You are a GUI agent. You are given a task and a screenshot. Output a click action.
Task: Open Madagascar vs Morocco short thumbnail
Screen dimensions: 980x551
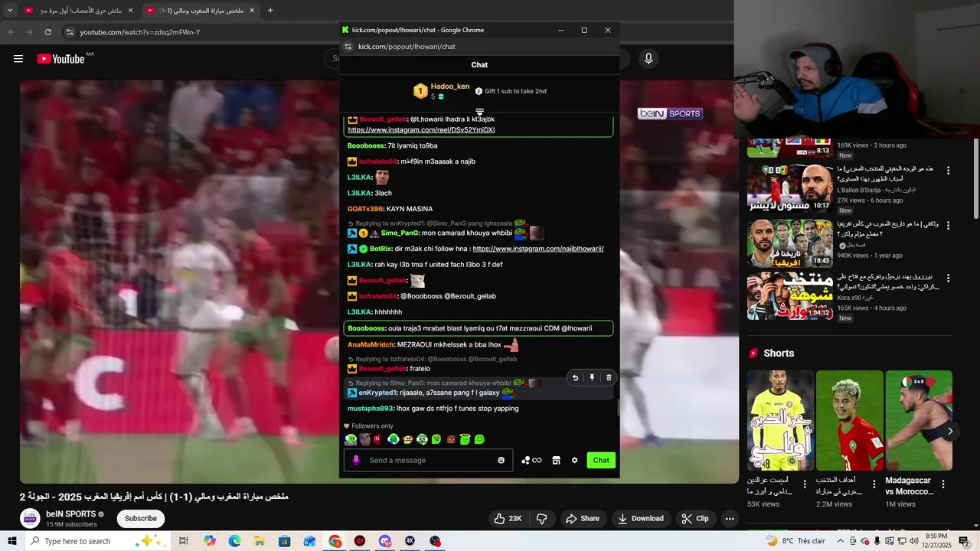click(x=919, y=420)
